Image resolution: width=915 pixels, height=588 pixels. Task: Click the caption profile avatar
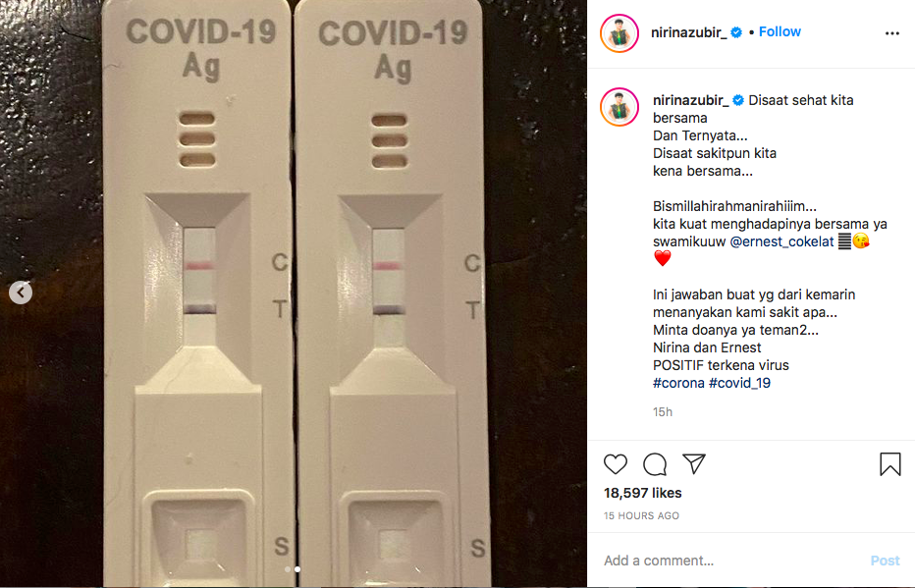point(619,107)
